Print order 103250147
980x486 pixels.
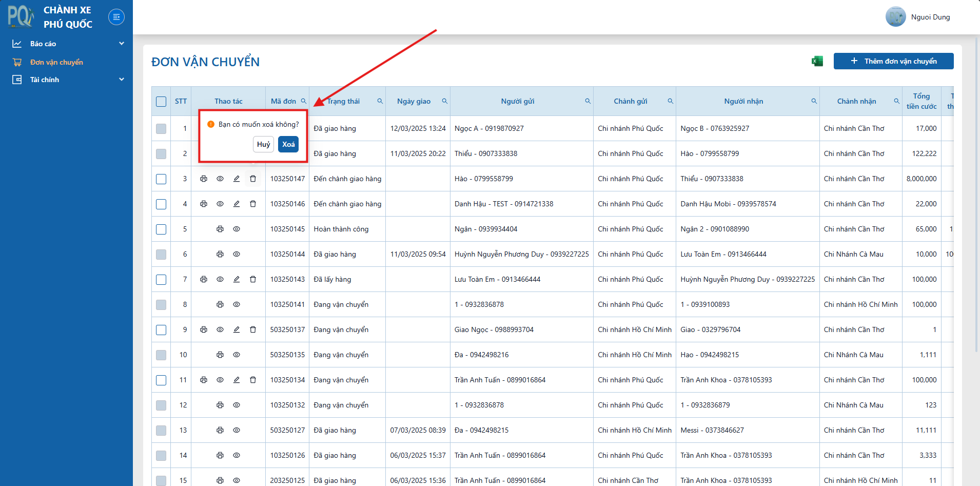[x=204, y=179]
